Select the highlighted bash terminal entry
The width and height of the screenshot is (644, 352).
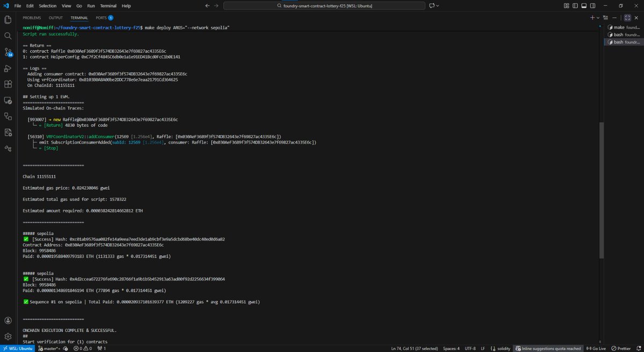pyautogui.click(x=624, y=42)
